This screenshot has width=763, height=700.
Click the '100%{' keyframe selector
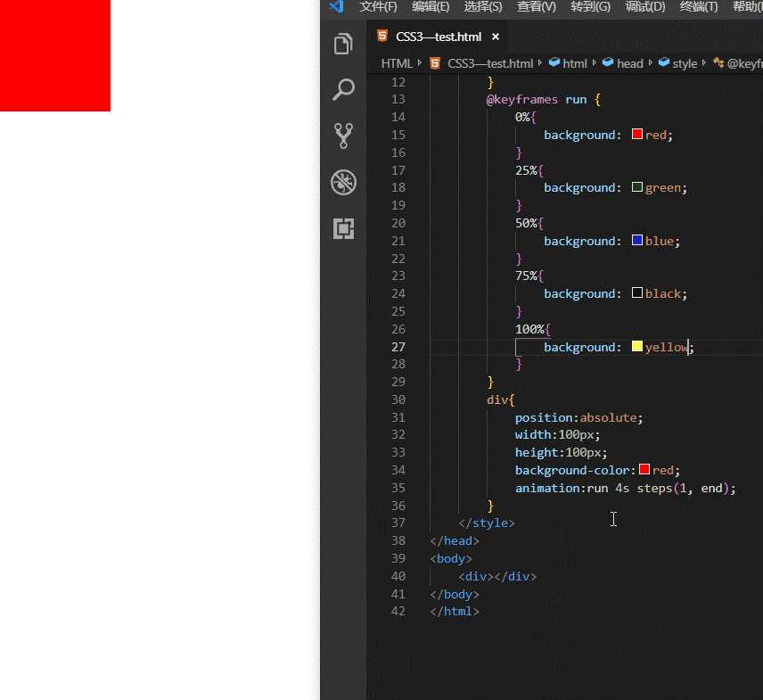click(x=533, y=329)
